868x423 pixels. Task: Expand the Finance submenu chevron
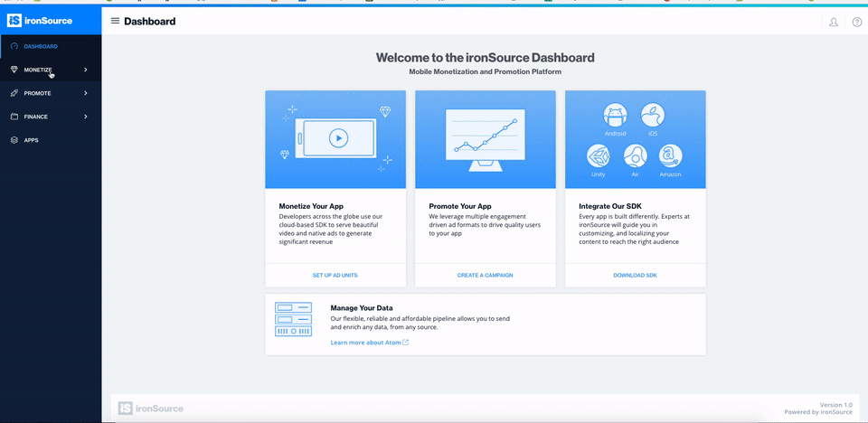(x=86, y=117)
